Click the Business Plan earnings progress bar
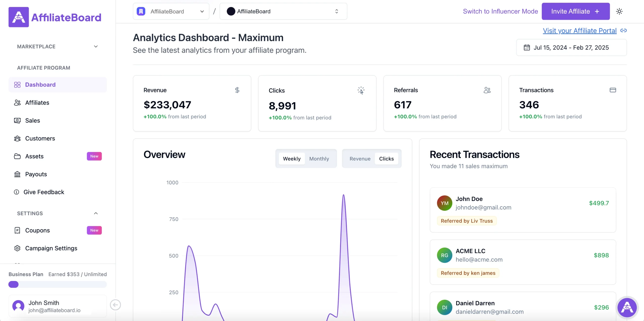The width and height of the screenshot is (644, 321). (58, 284)
